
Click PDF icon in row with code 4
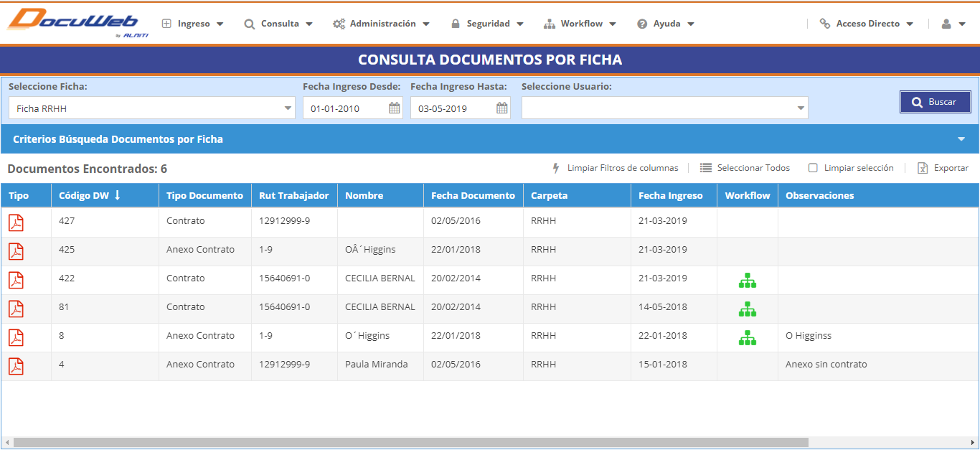point(16,366)
